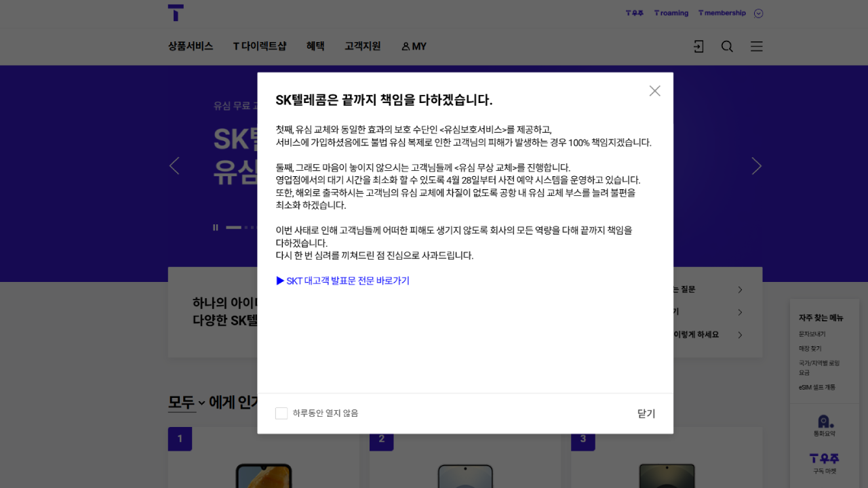This screenshot has height=488, width=868.
Task: Check the 하루동안 열지 않음 checkbox
Action: 281,413
